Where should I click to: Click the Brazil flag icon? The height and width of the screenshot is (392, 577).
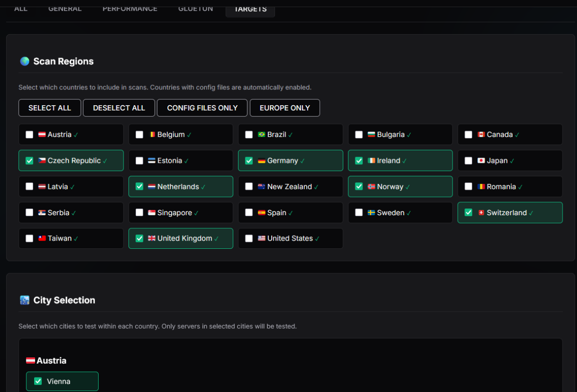(x=262, y=135)
